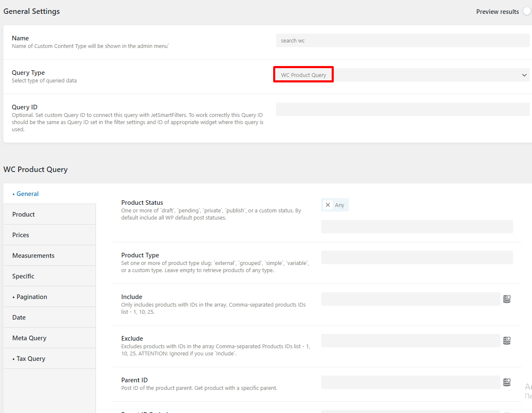
Task: Click the Preview results label
Action: 497,12
